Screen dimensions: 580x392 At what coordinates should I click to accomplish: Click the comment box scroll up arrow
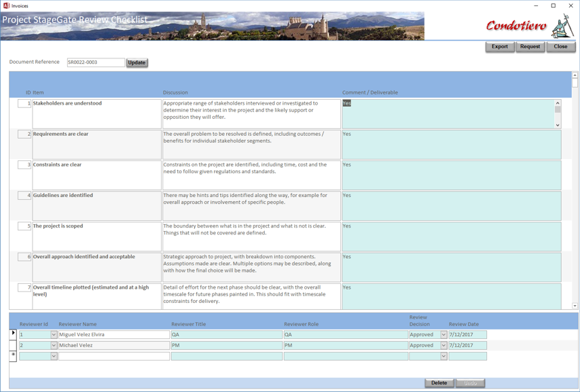click(x=558, y=103)
